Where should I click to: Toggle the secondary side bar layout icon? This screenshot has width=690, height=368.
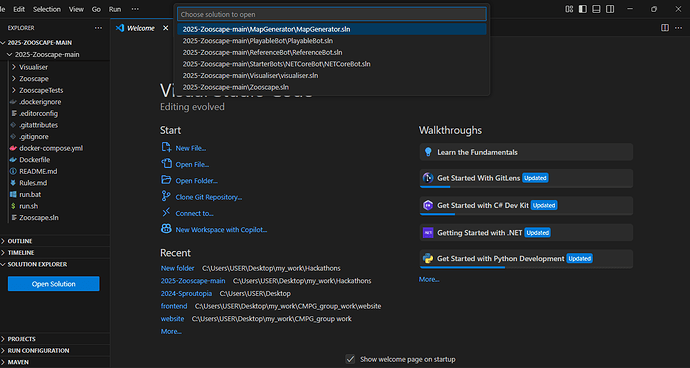click(x=610, y=9)
